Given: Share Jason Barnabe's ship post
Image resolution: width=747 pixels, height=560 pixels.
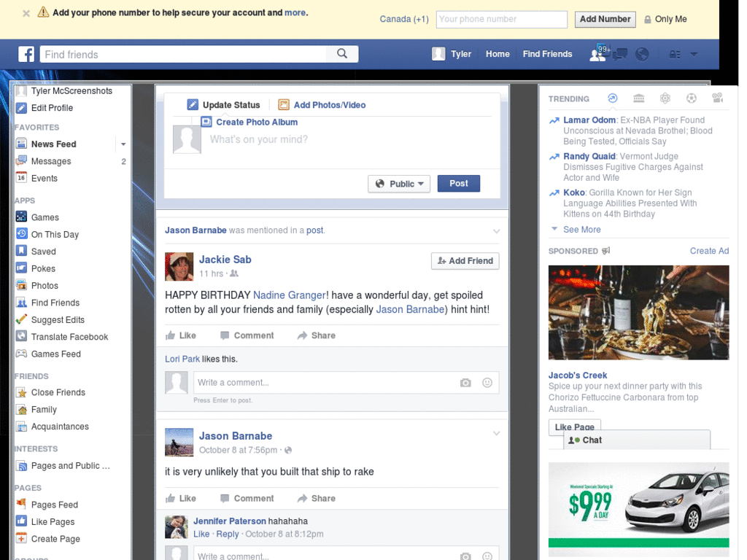Looking at the screenshot, I should [317, 498].
